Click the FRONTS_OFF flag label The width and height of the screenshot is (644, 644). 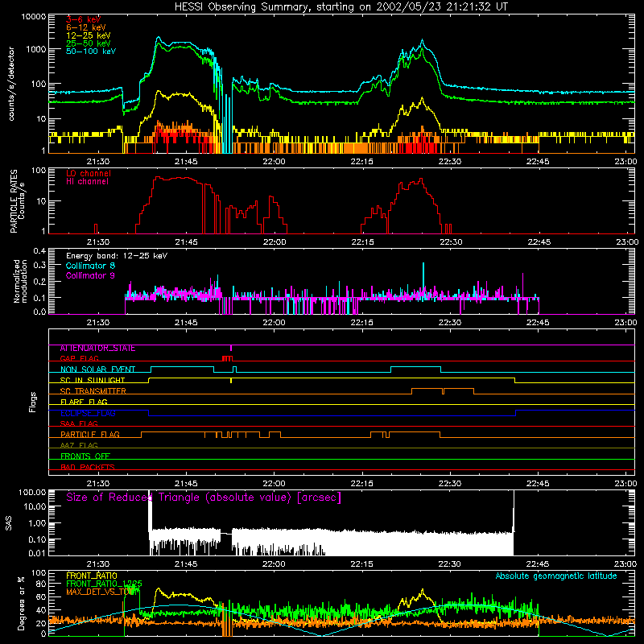click(85, 456)
